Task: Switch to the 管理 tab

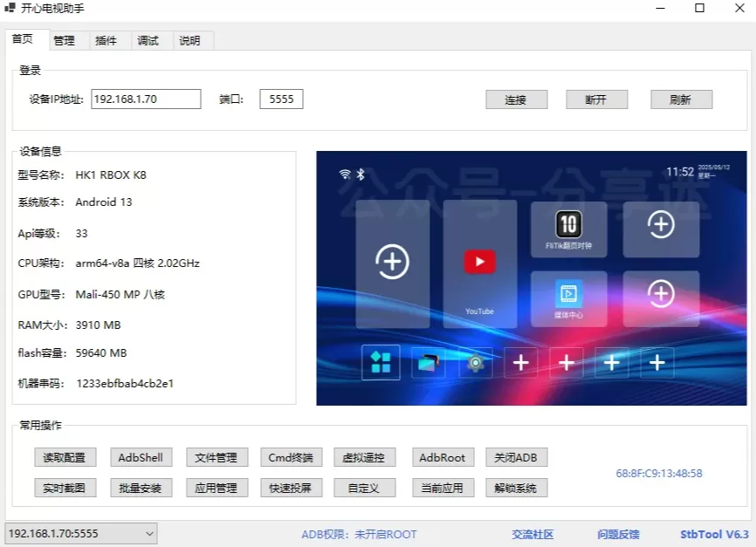Action: pyautogui.click(x=64, y=41)
